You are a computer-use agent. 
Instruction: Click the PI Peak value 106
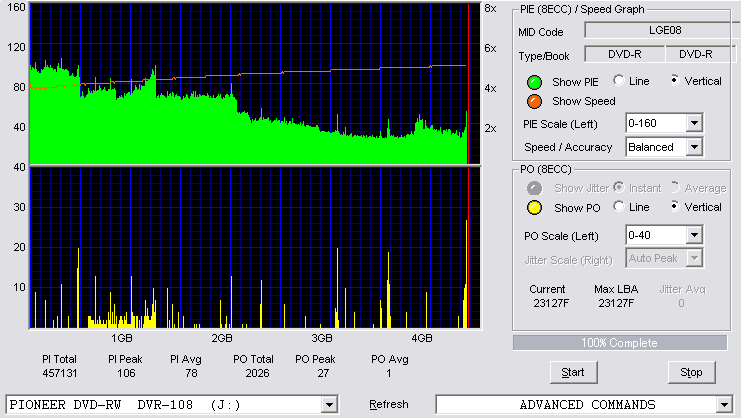click(x=126, y=373)
